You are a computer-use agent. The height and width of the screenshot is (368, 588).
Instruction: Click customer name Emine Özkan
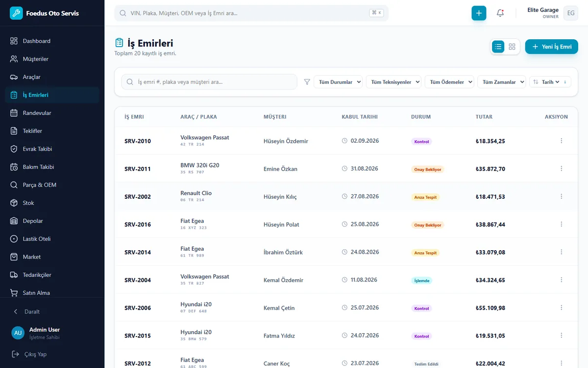tap(280, 169)
